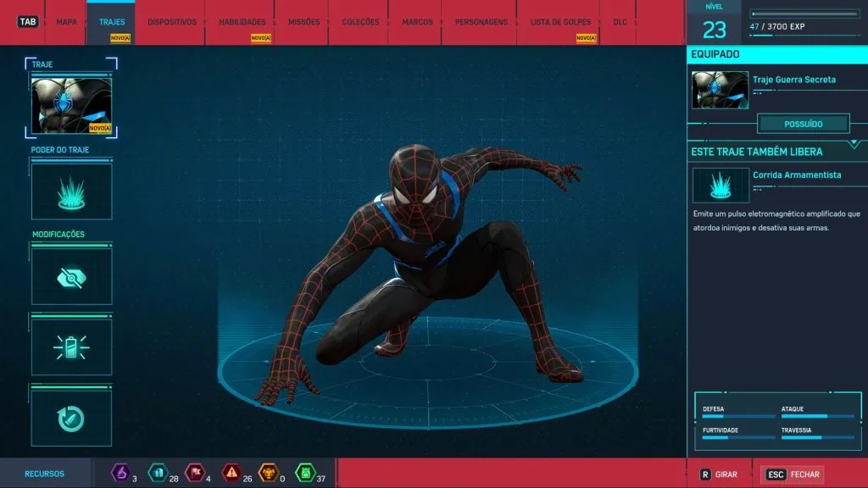Switch to the Dispositivos tab
The image size is (868, 488).
(x=171, y=22)
